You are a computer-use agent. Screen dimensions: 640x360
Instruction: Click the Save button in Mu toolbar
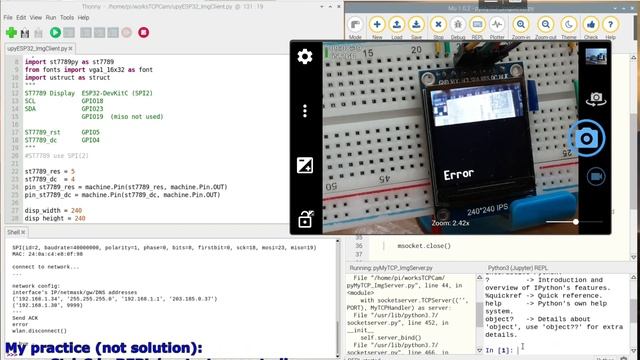(416, 28)
